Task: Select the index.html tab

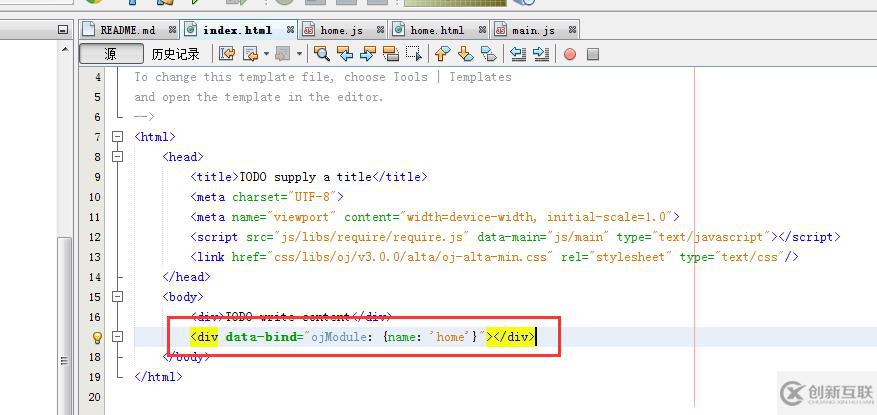Action: coord(237,30)
